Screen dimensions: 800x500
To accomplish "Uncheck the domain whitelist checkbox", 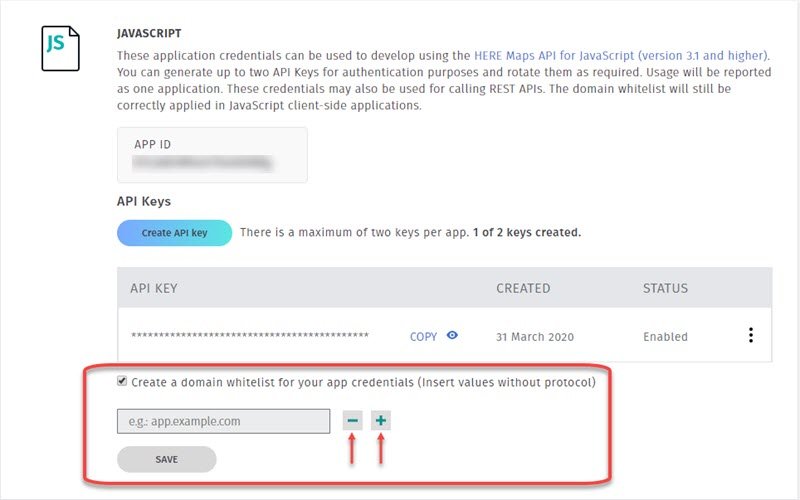I will click(122, 381).
